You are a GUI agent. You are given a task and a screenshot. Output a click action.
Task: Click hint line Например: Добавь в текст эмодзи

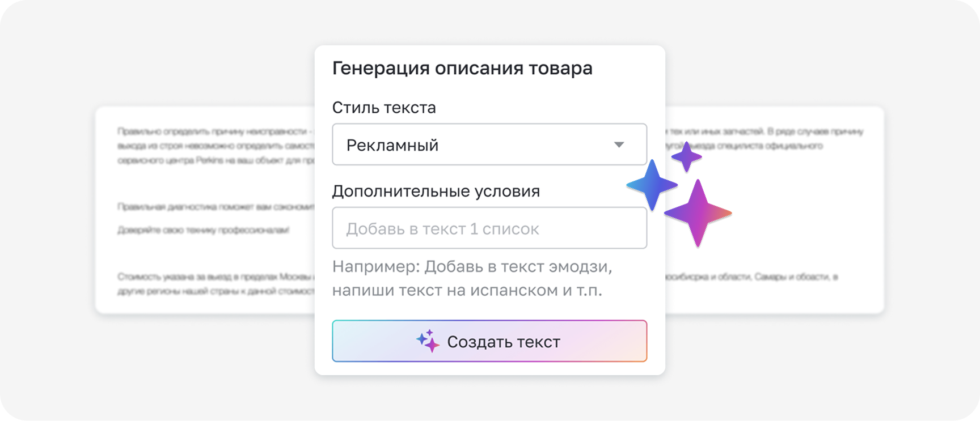472,266
